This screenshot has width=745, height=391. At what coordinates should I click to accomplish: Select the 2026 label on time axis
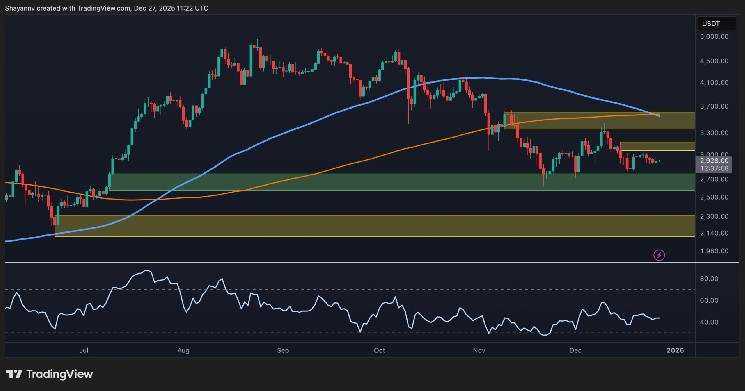675,351
